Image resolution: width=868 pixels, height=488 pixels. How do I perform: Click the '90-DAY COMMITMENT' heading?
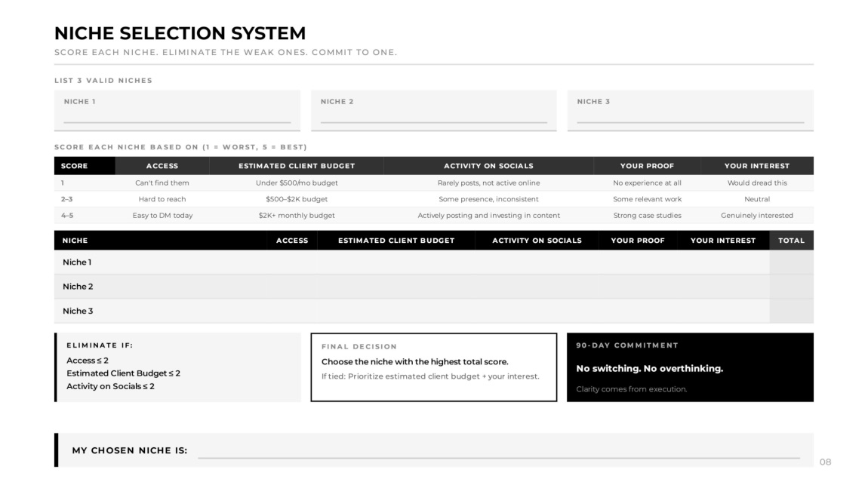point(627,345)
